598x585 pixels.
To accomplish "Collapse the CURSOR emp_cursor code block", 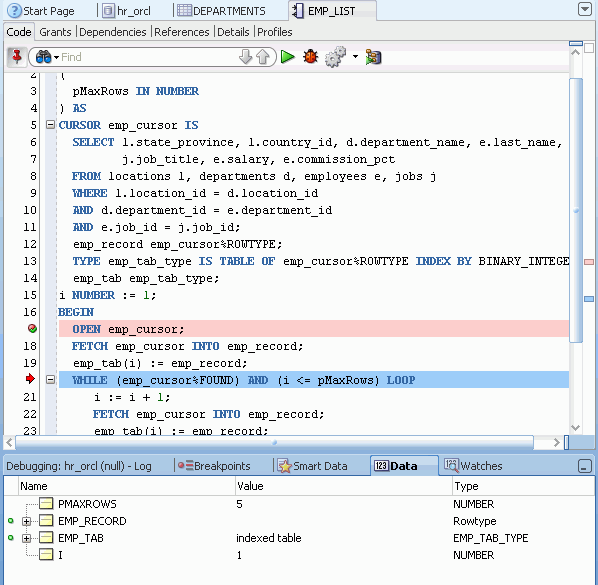I will (x=50, y=125).
